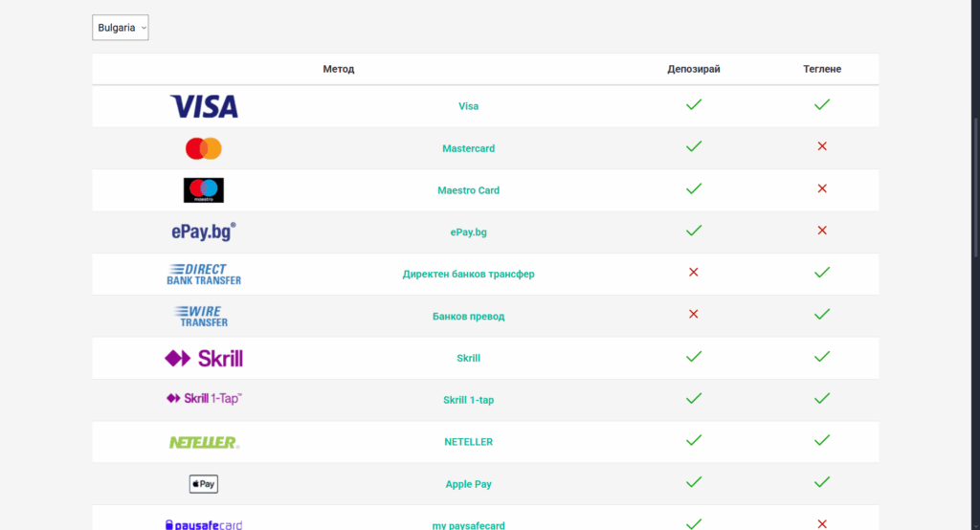Click the VISA logo icon
This screenshot has width=980, height=530.
(204, 106)
